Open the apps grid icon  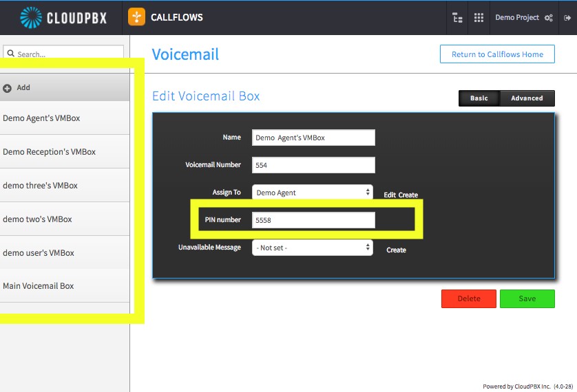point(479,18)
